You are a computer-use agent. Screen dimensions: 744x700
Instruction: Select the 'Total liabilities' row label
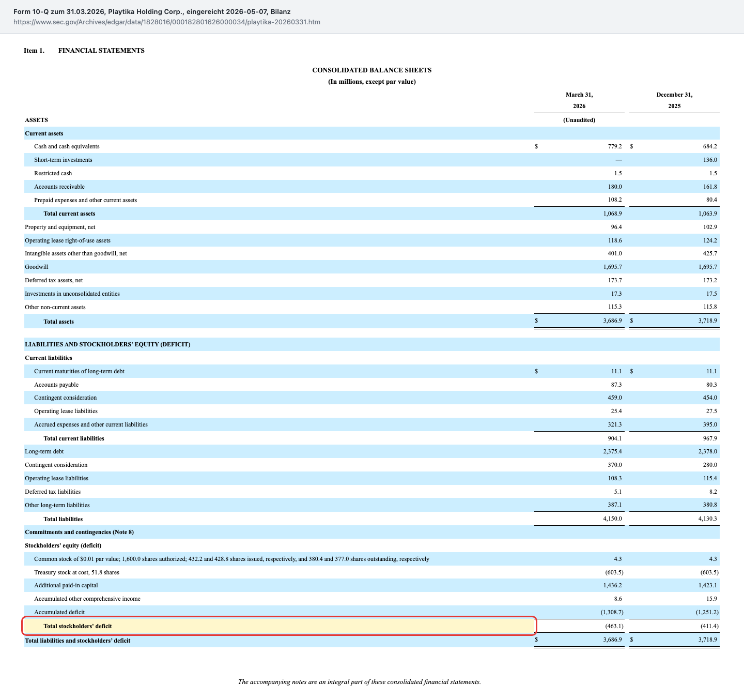(63, 519)
